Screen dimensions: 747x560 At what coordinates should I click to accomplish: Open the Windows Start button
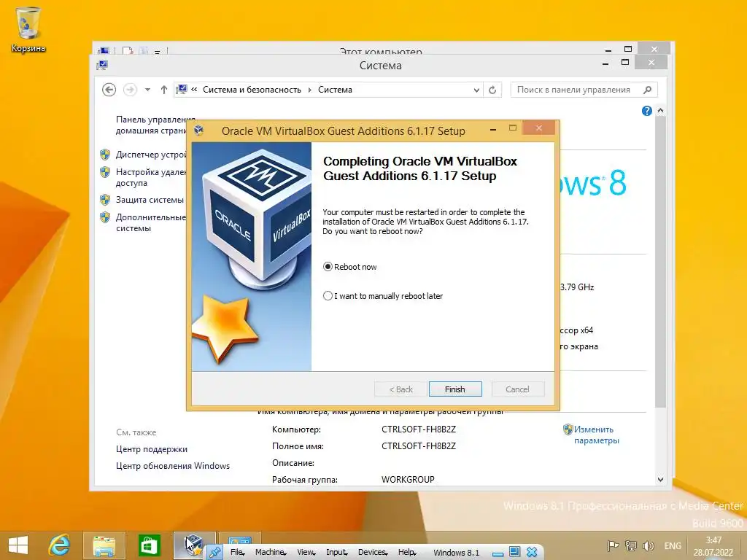coord(18,545)
